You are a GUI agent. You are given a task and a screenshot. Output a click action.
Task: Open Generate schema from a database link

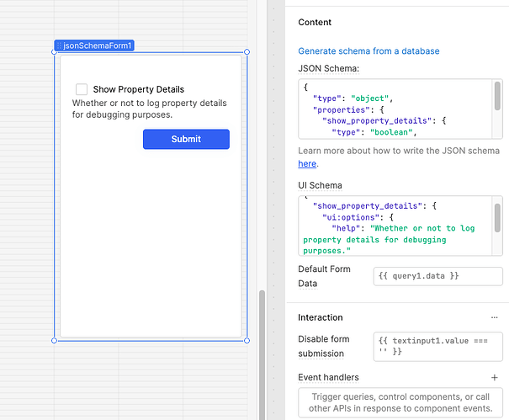[x=368, y=51]
